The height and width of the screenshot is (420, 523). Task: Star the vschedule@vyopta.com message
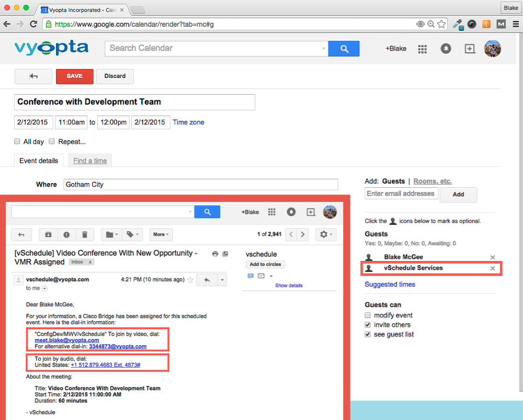190,280
